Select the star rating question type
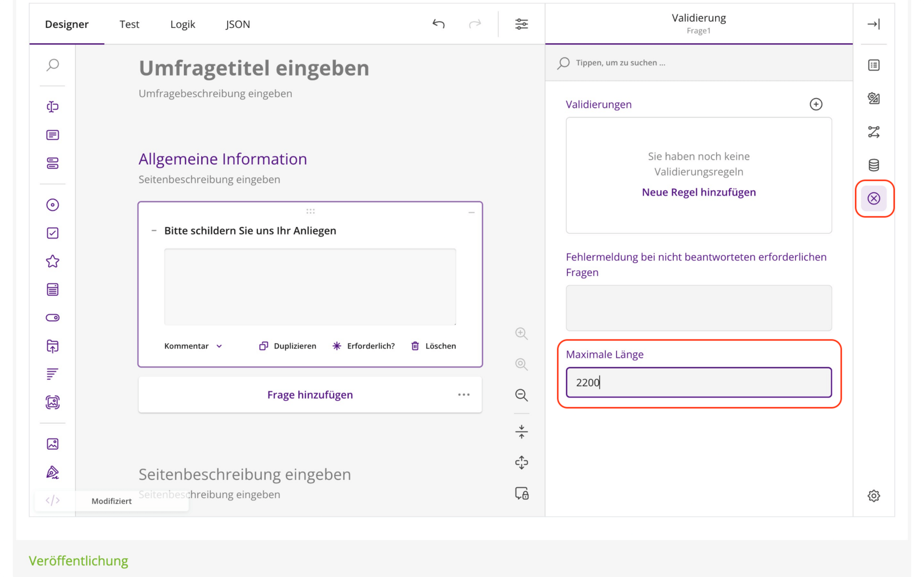924x577 pixels. coord(52,261)
